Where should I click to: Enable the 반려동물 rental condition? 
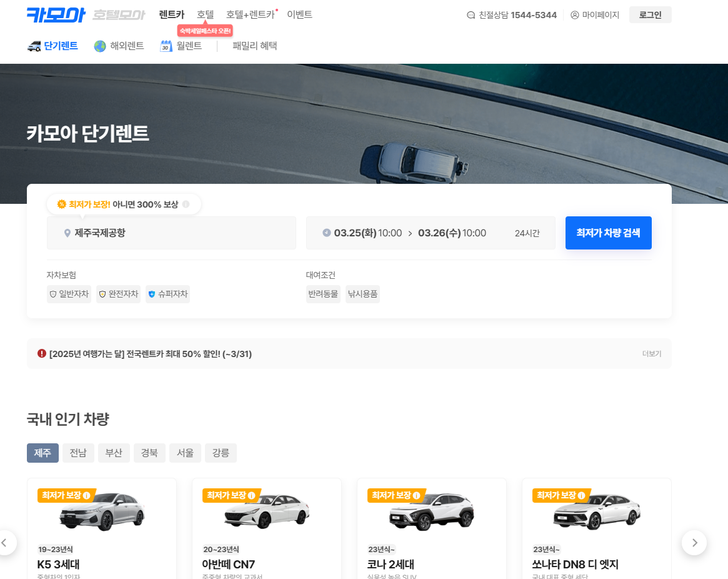323,294
